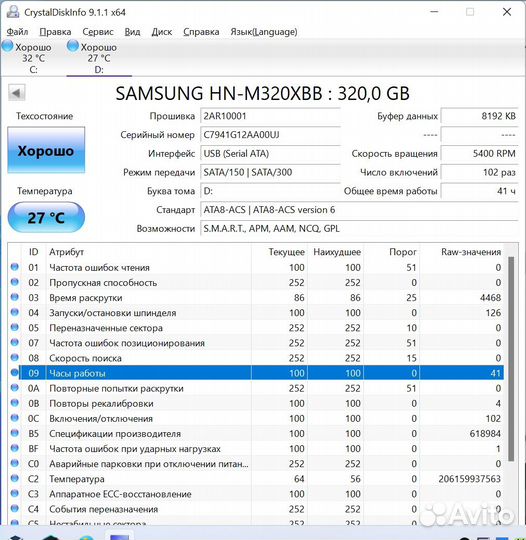Click the status dot for attribute B5
The image size is (526, 540).
pos(14,433)
